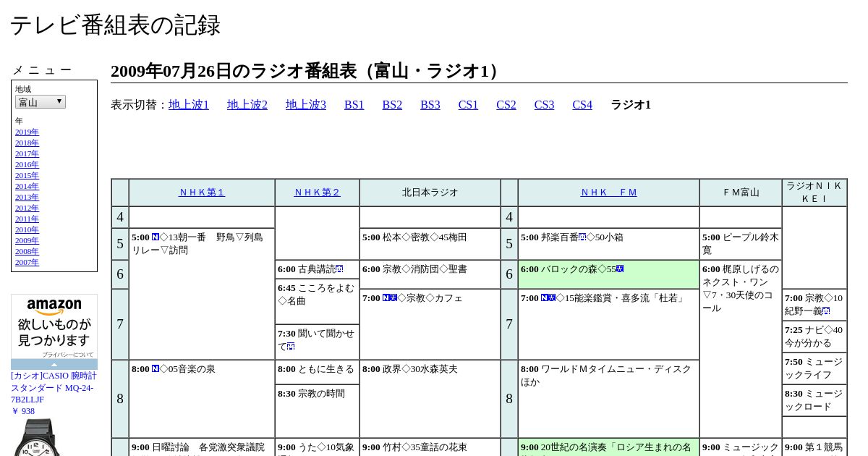The width and height of the screenshot is (868, 456).
Task: Open the ＮＨＫ第１ channel header link
Action: [202, 193]
